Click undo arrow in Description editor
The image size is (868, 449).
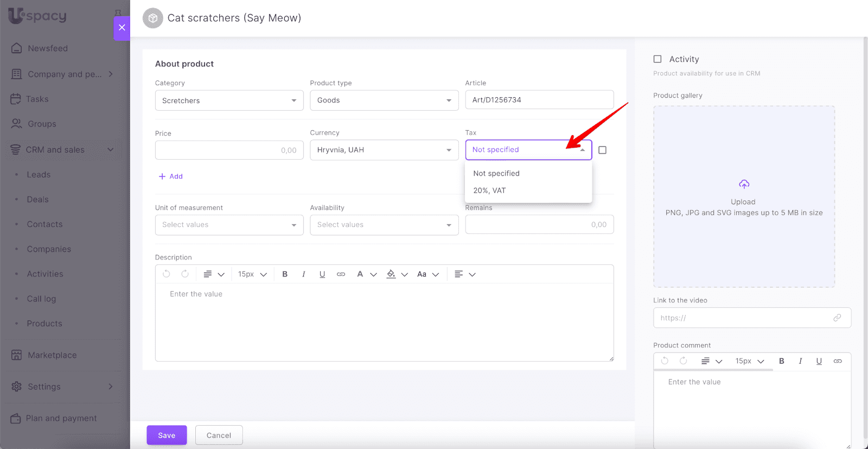(167, 274)
